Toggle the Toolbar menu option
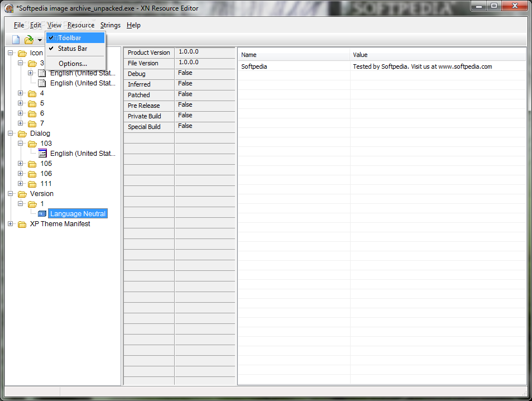 point(75,37)
